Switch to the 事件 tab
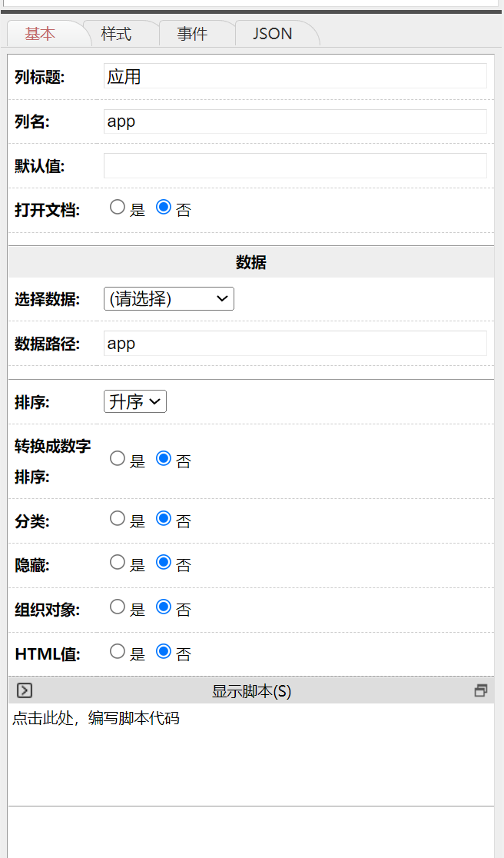504x858 pixels. tap(192, 35)
